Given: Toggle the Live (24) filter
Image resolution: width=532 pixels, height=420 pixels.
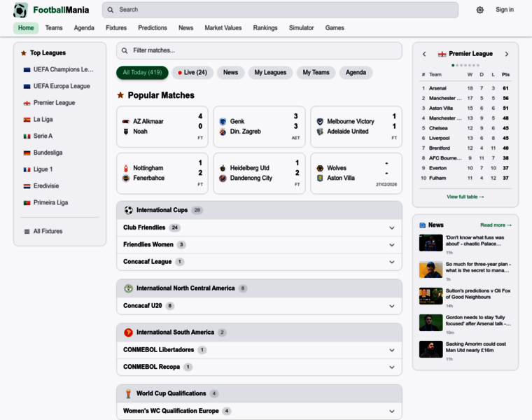Looking at the screenshot, I should (192, 73).
